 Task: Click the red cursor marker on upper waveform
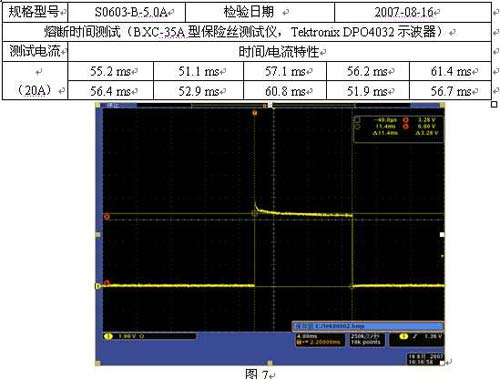point(107,217)
